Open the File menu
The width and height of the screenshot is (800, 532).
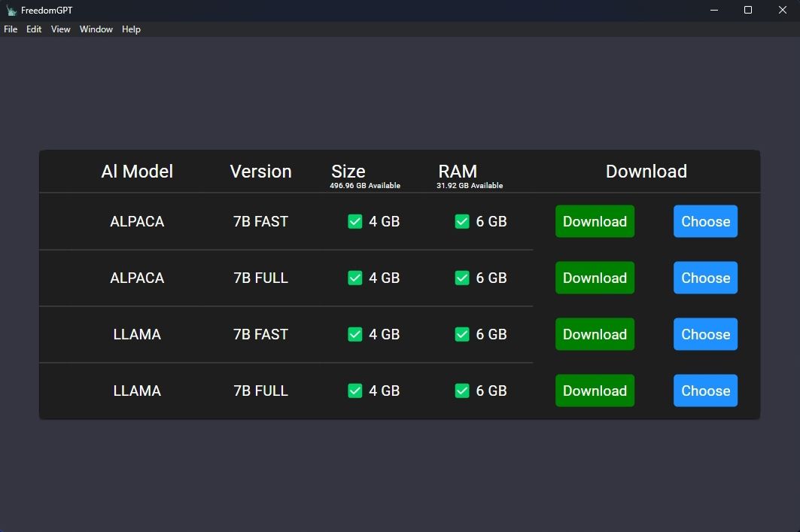point(11,29)
